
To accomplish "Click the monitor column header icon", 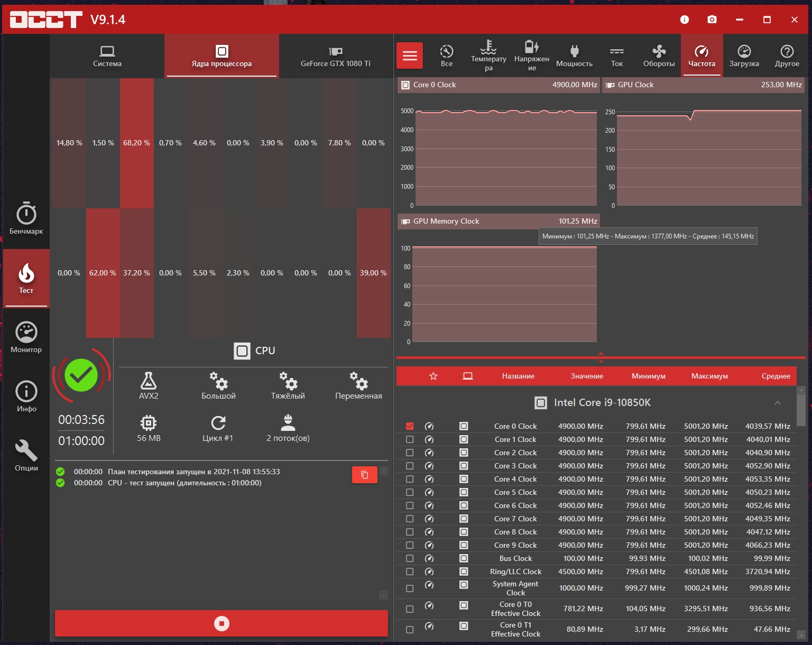I will coord(468,376).
